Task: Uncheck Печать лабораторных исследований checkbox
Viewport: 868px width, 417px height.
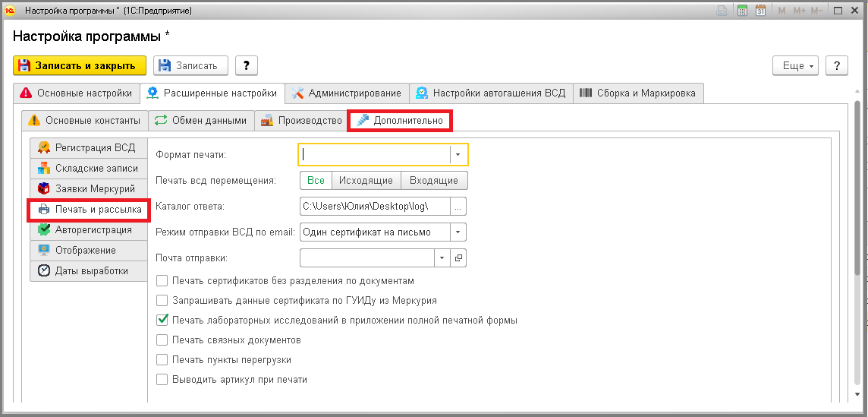Action: coord(162,320)
